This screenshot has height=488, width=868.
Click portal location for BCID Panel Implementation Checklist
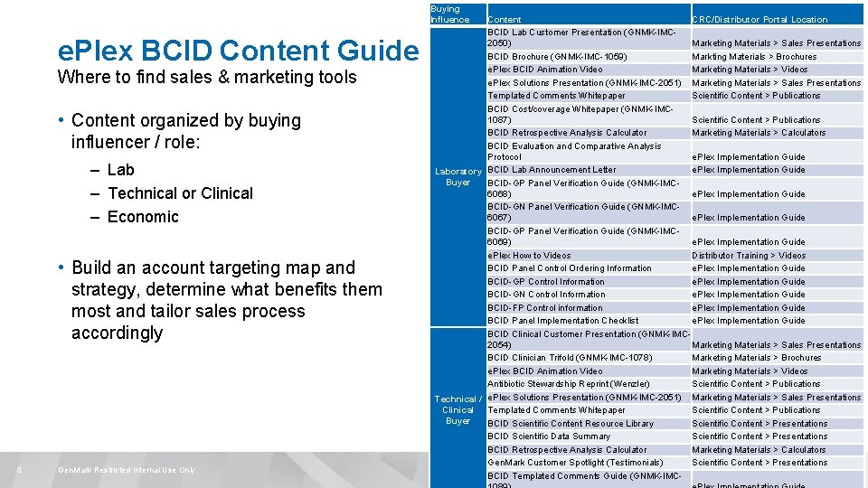[778, 321]
